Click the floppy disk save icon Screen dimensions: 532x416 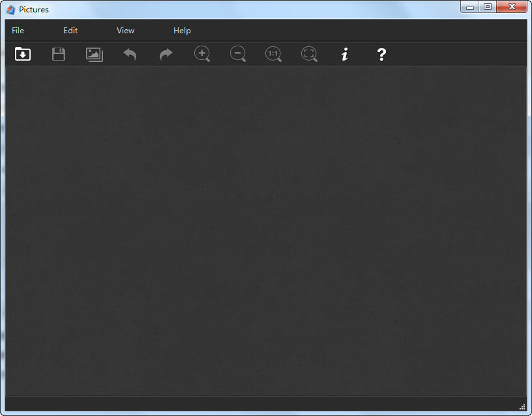point(59,54)
